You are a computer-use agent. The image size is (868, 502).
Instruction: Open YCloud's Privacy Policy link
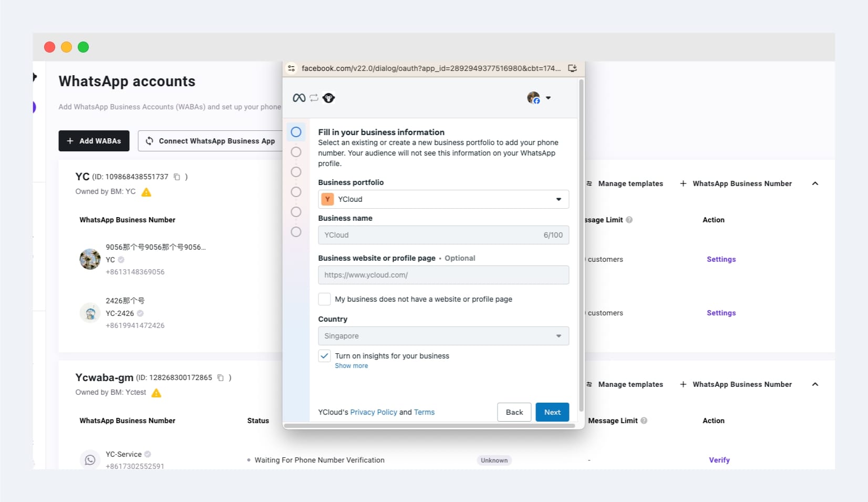tap(374, 412)
